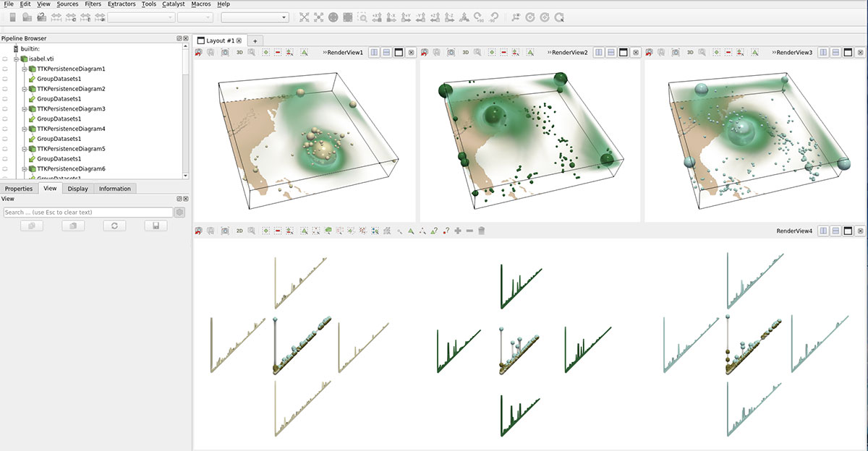The width and height of the screenshot is (868, 451).
Task: Activate the rubber-band zoom magnifier icon
Action: coord(363,17)
